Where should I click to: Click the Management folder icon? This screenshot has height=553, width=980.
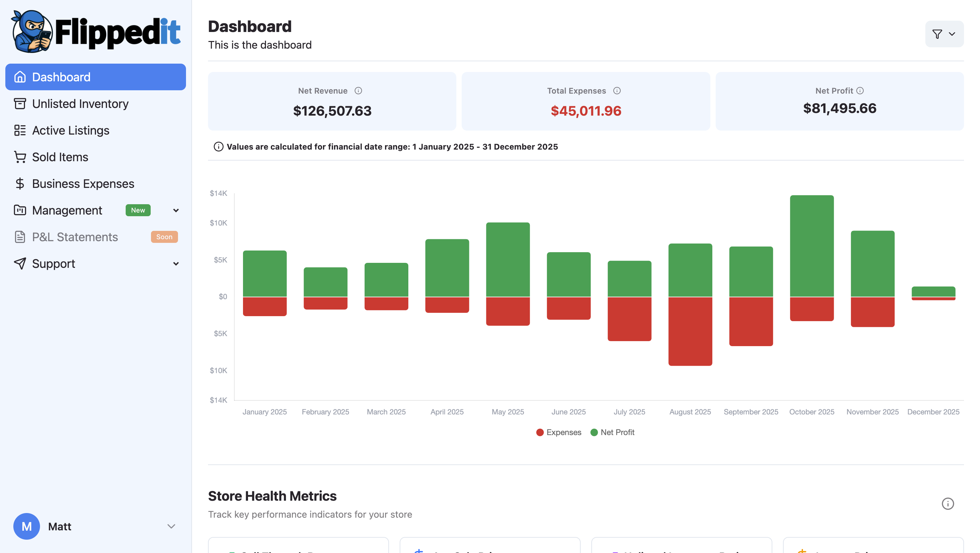[20, 210]
